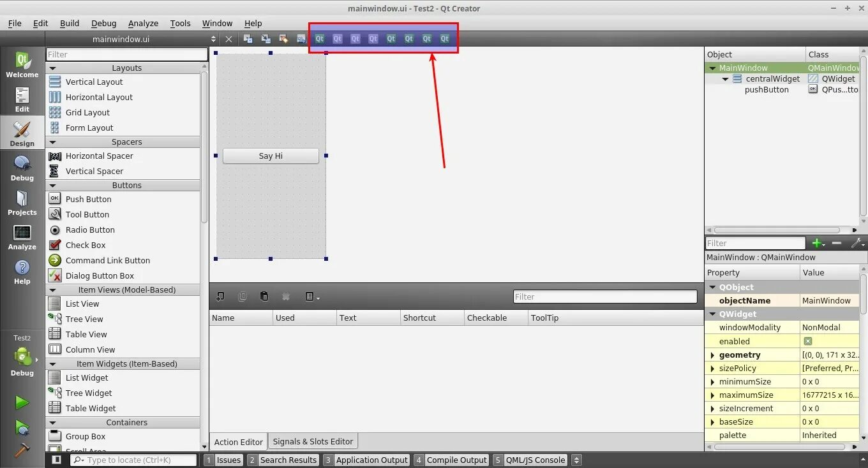Focus the widget box Filter field
868x468 pixels.
(x=127, y=55)
